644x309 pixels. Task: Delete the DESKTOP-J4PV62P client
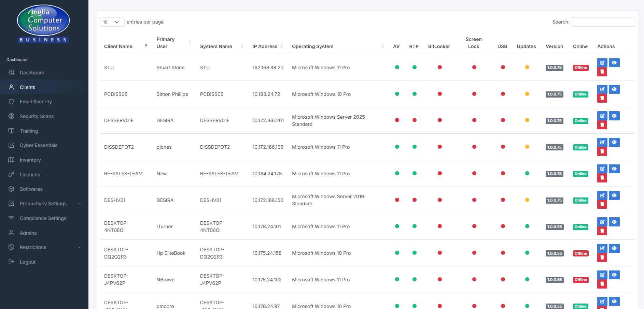click(602, 284)
